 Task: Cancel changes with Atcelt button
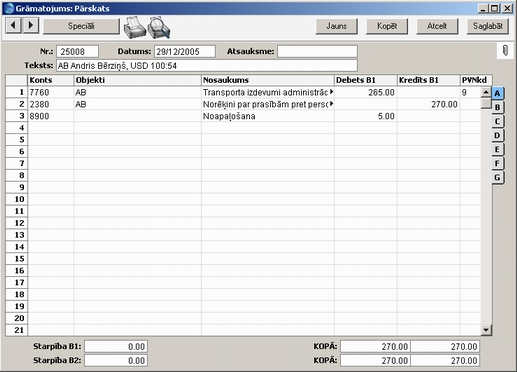click(x=437, y=26)
